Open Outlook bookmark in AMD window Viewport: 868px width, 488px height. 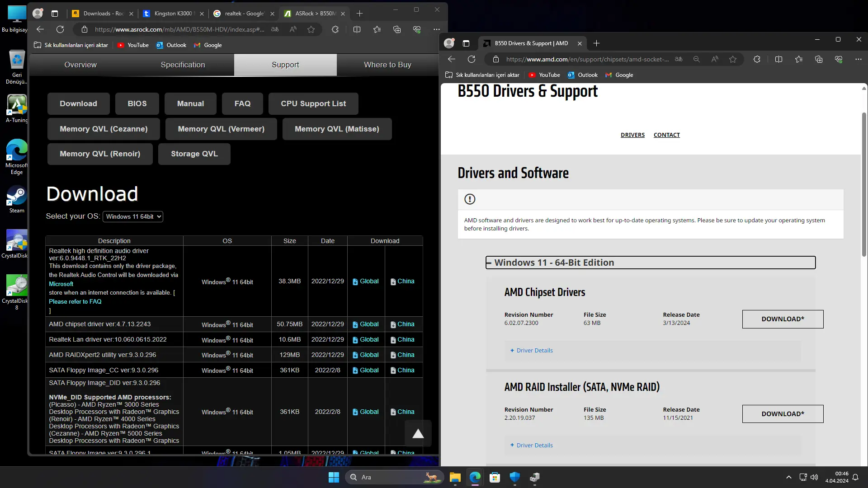coord(583,75)
